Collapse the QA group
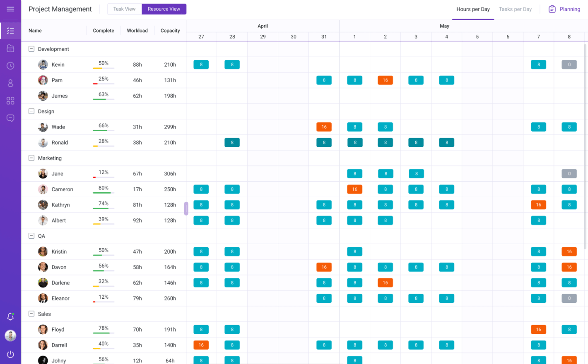588x364 pixels. click(x=31, y=236)
